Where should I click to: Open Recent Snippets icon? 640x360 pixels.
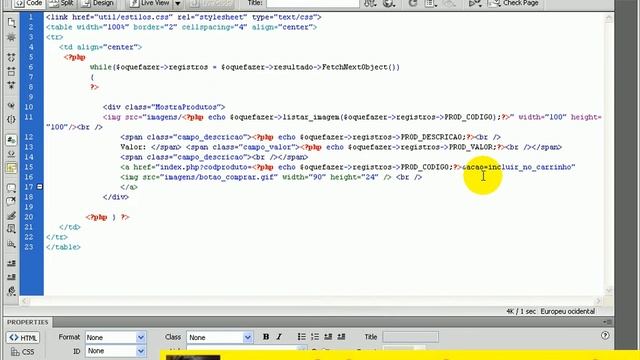point(11,229)
